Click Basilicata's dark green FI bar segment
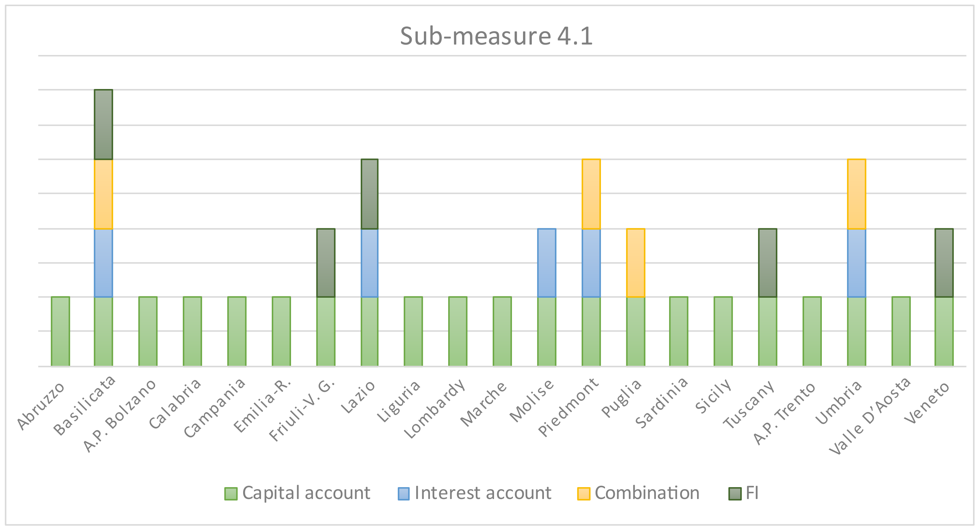Screen dimensions: 980x531 104,124
